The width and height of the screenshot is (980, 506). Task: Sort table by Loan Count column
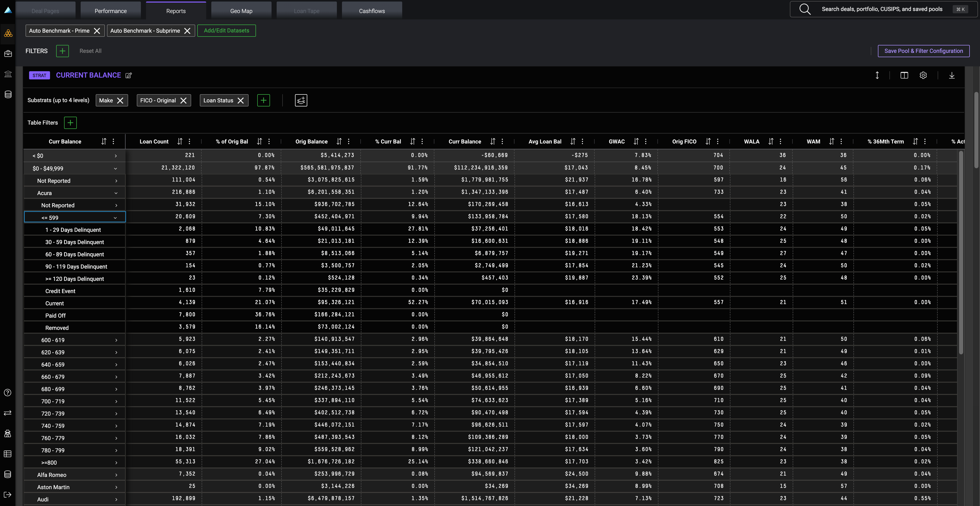tap(180, 141)
